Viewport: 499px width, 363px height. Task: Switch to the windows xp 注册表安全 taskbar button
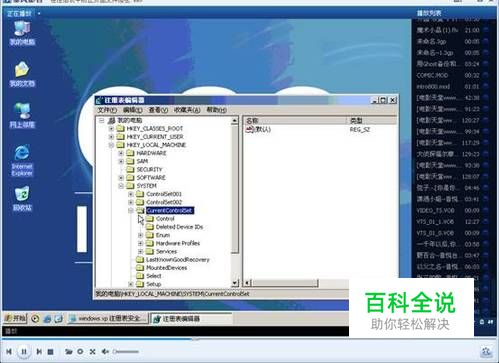pyautogui.click(x=108, y=319)
